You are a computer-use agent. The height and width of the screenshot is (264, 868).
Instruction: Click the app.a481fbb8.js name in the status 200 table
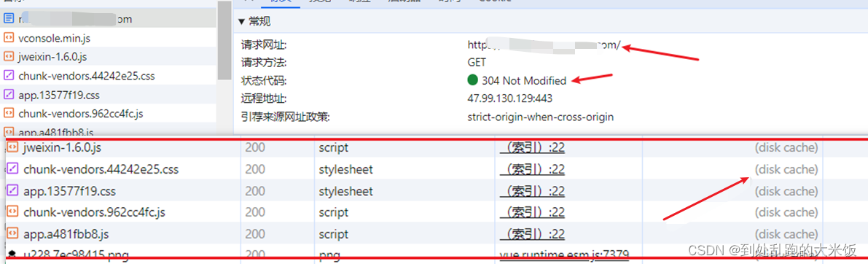coord(66,234)
